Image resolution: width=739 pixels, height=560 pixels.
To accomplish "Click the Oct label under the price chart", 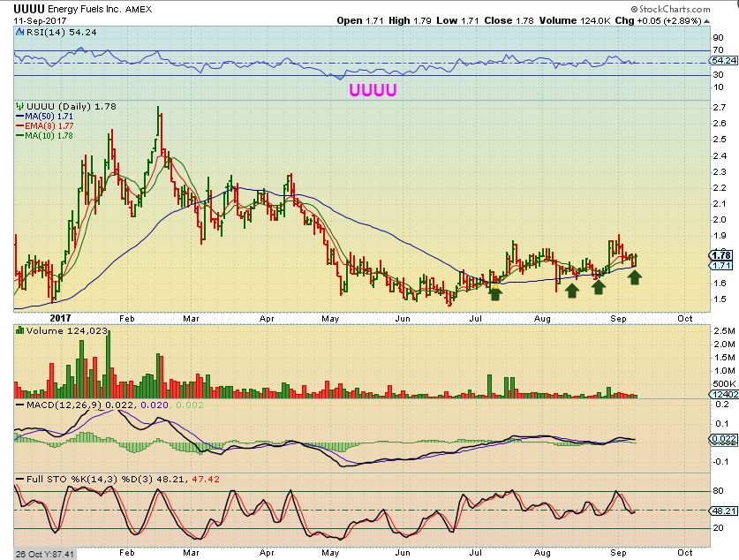I will 685,319.
